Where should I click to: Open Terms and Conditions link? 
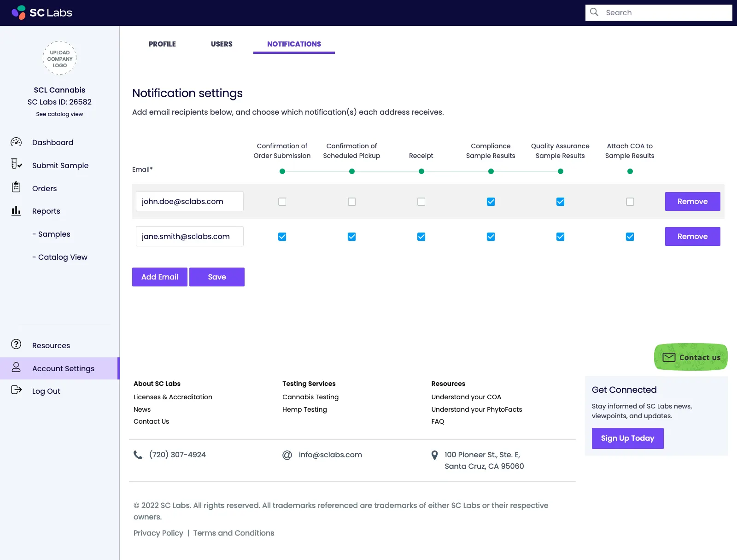[234, 533]
